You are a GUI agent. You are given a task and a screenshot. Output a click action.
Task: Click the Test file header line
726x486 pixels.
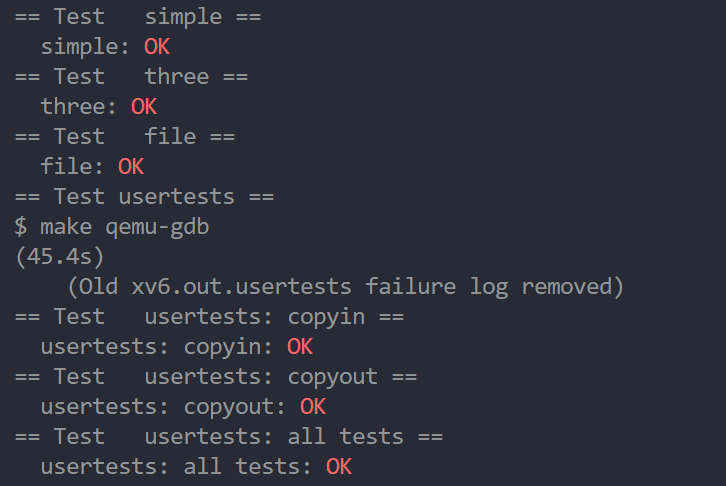pyautogui.click(x=125, y=137)
